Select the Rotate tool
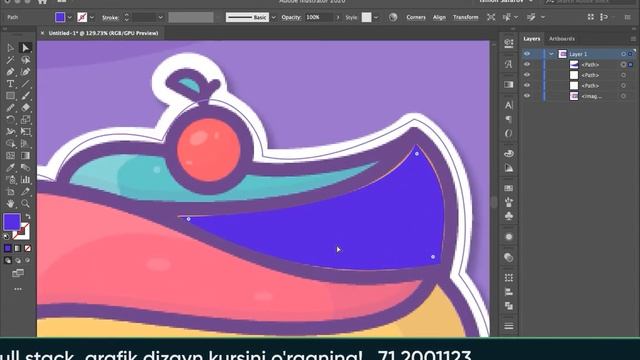The width and height of the screenshot is (640, 360). pyautogui.click(x=10, y=120)
